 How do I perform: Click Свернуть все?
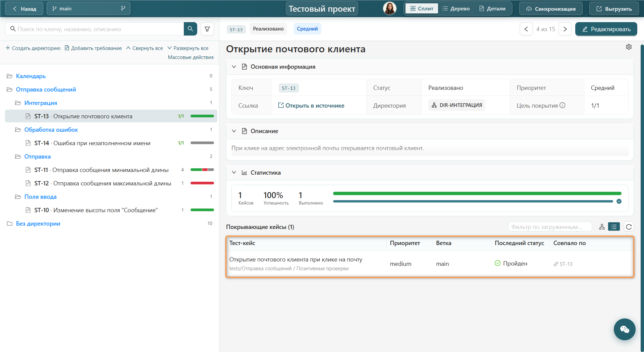(145, 48)
